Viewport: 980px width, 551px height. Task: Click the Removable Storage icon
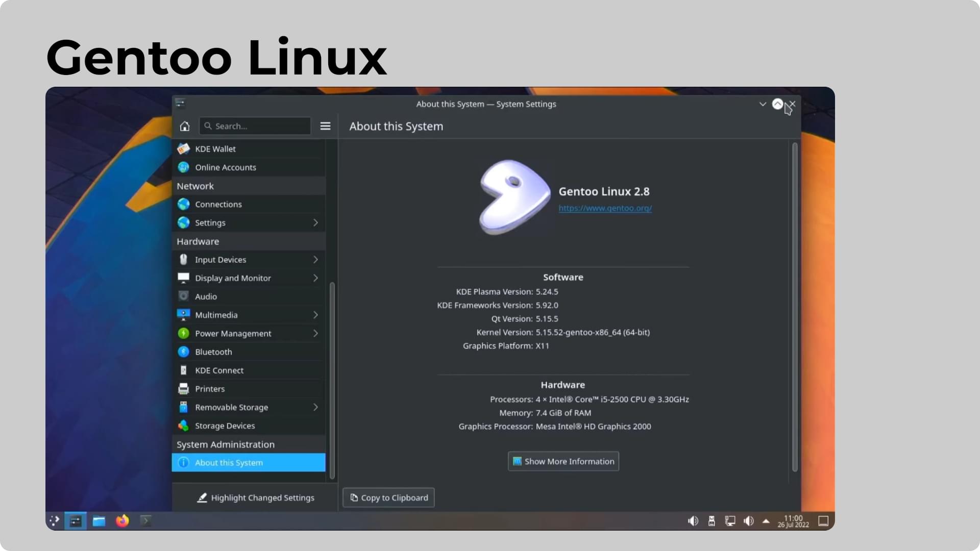coord(183,407)
